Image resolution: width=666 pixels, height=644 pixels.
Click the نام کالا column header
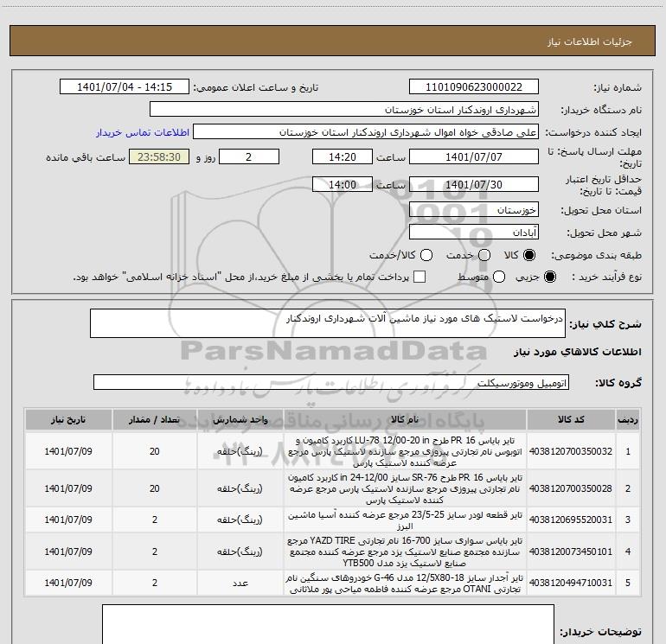[405, 420]
